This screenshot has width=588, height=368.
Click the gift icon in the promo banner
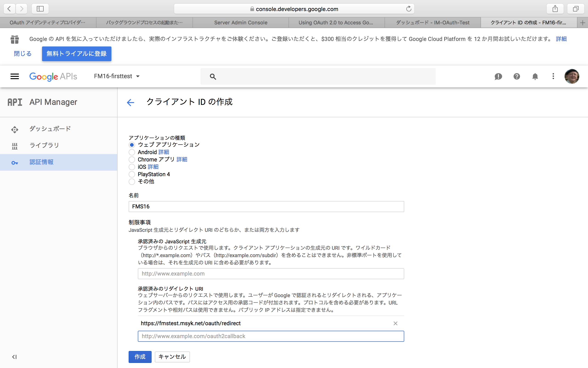(14, 39)
